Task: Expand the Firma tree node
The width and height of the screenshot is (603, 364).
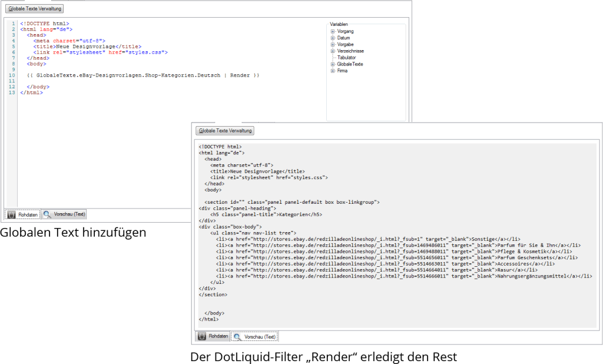Action: [x=333, y=71]
